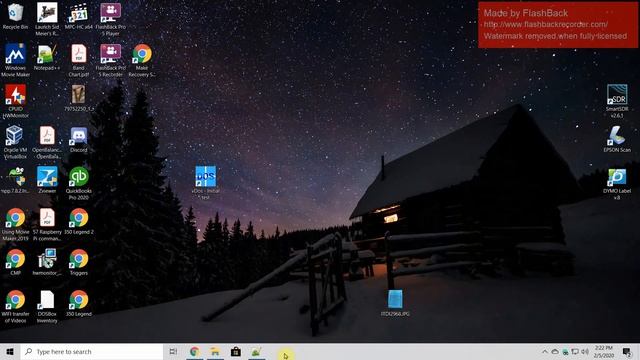Expand the hidden system tray icons
640x360 pixels.
pos(545,351)
